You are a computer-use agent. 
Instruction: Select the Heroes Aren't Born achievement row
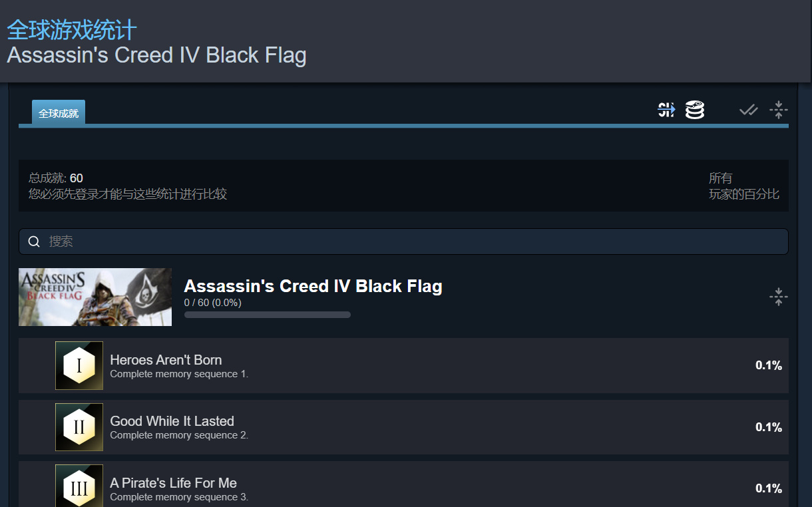coord(403,365)
